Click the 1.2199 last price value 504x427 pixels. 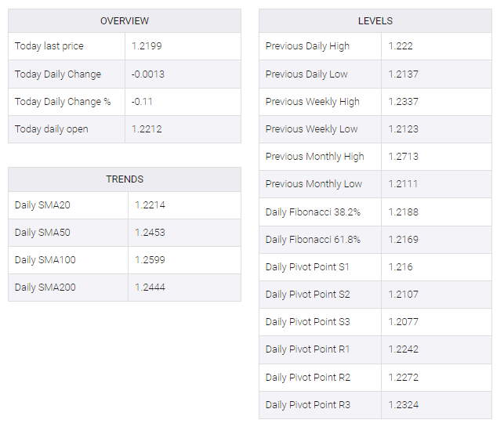pos(147,46)
